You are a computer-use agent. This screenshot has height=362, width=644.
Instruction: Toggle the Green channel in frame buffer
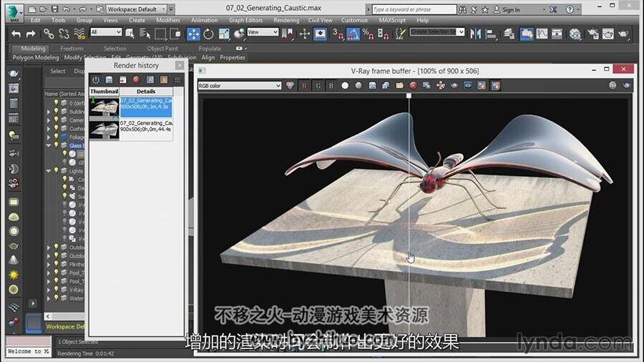coord(318,85)
